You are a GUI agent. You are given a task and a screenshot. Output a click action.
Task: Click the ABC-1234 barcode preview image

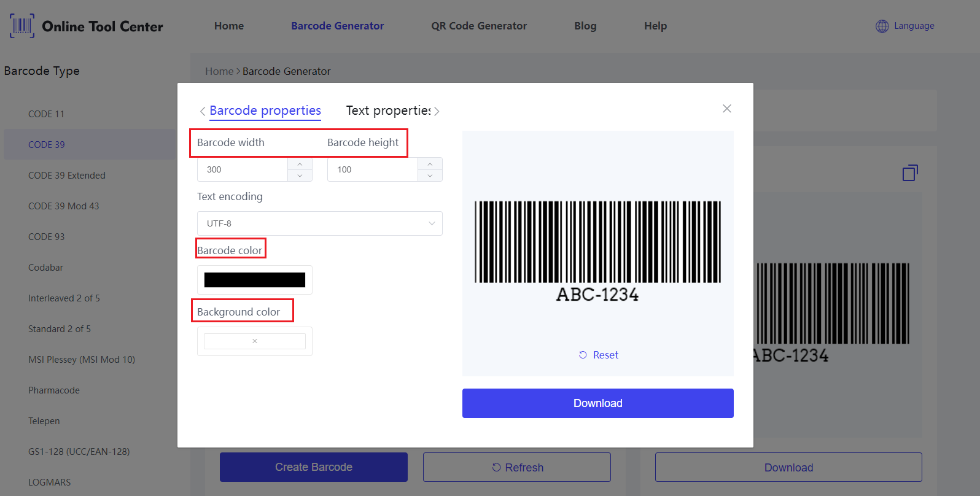(597, 252)
